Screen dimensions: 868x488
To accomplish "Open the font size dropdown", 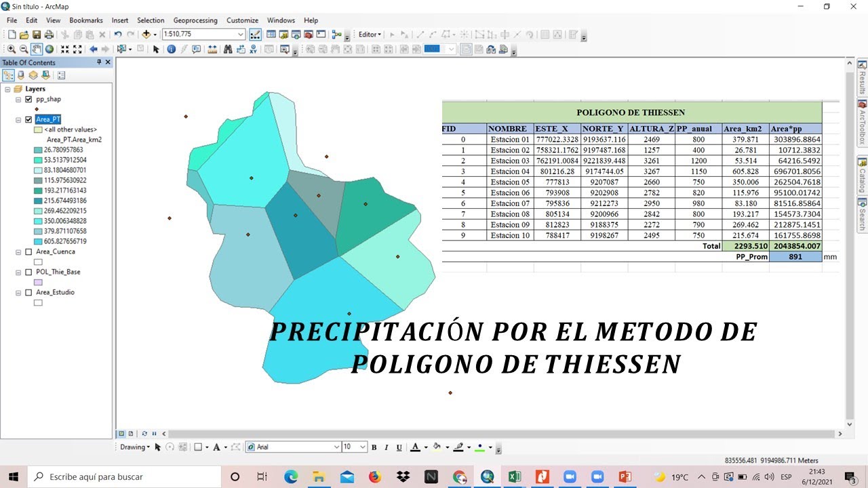I will tap(362, 447).
